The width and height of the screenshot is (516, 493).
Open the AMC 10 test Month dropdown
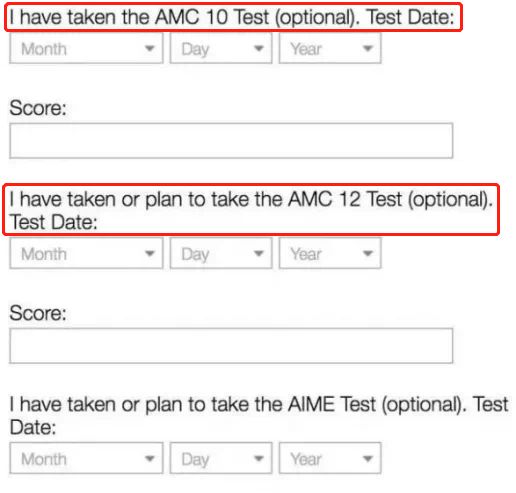point(86,48)
